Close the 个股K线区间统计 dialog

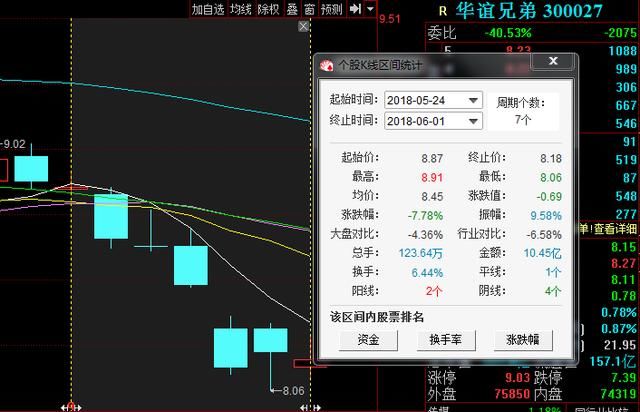pyautogui.click(x=553, y=61)
